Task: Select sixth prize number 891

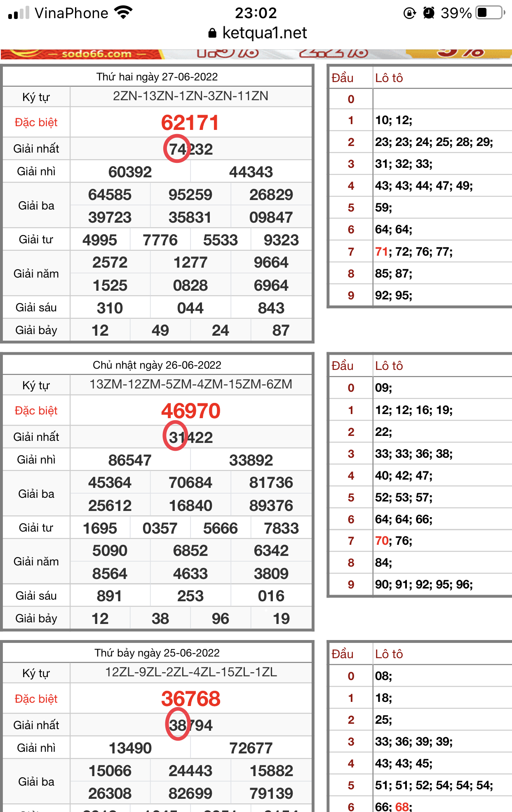Action: click(x=110, y=596)
